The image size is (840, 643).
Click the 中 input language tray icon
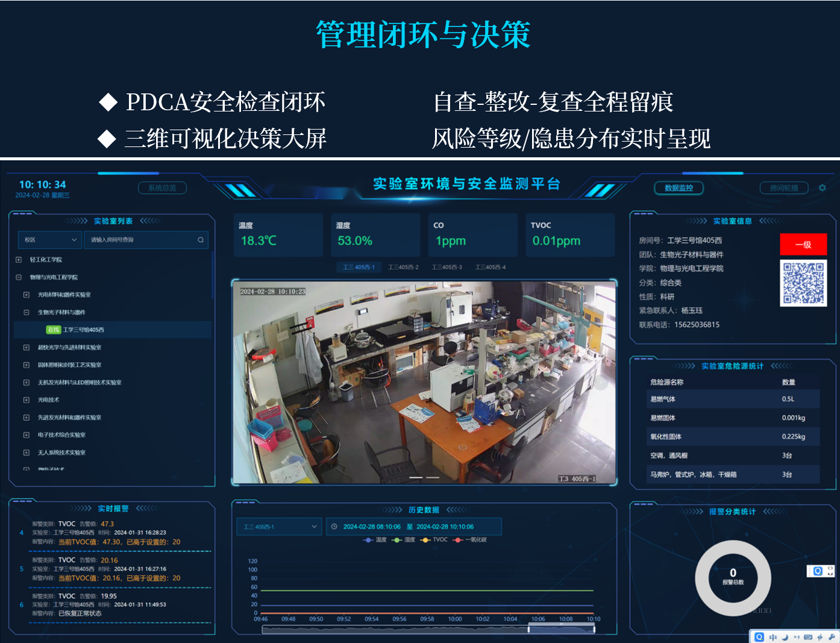(773, 637)
